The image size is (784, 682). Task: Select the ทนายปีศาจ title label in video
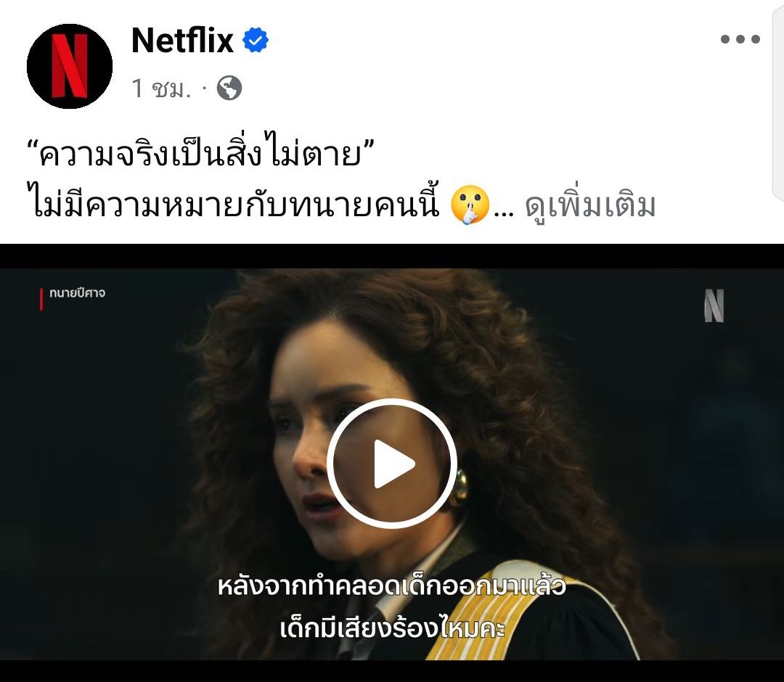(x=78, y=293)
